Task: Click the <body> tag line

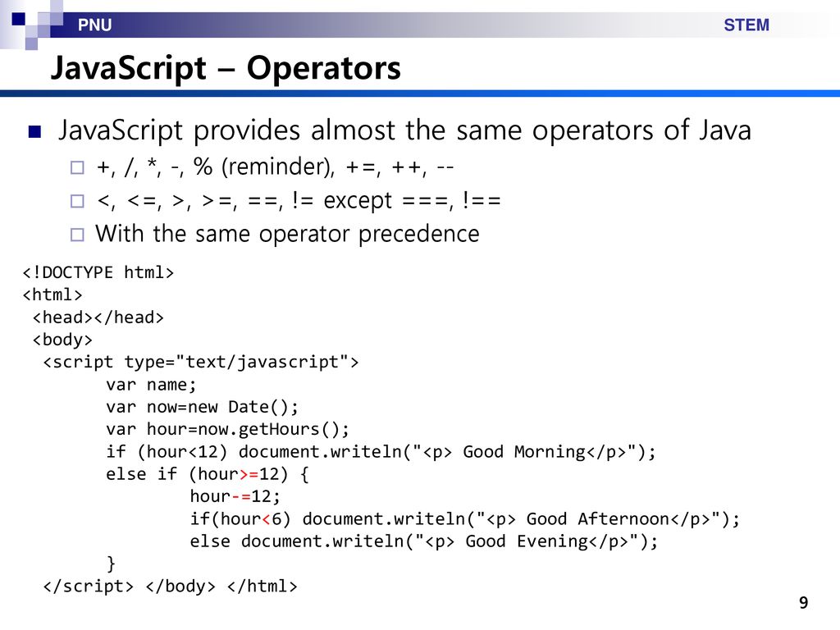Action: coord(62,340)
